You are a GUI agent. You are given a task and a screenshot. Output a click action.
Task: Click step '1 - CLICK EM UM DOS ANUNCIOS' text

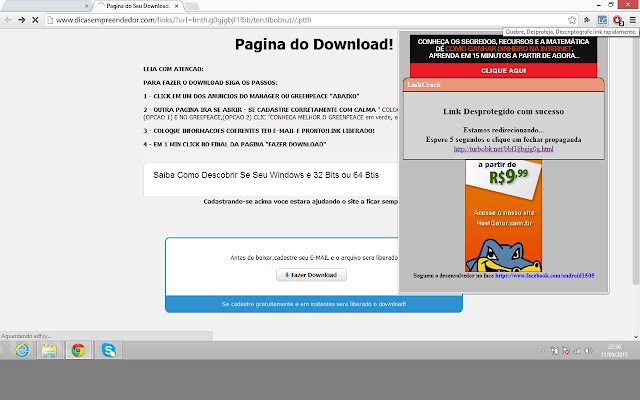pos(251,96)
